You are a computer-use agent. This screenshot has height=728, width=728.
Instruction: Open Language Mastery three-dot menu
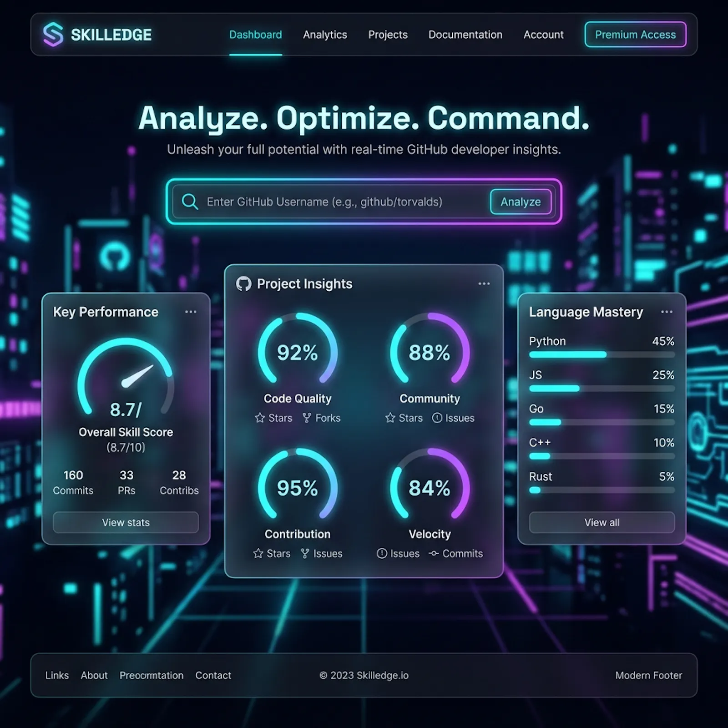667,312
